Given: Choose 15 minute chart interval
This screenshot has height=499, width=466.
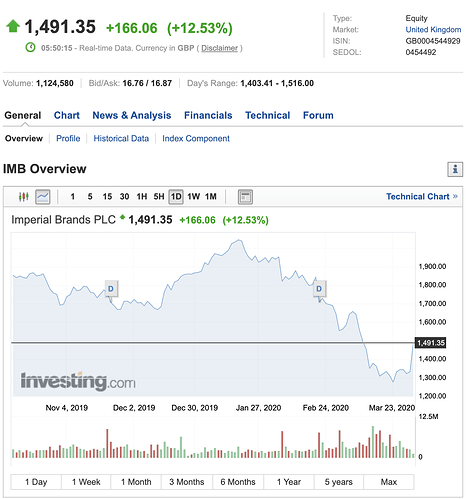Looking at the screenshot, I should [x=107, y=197].
